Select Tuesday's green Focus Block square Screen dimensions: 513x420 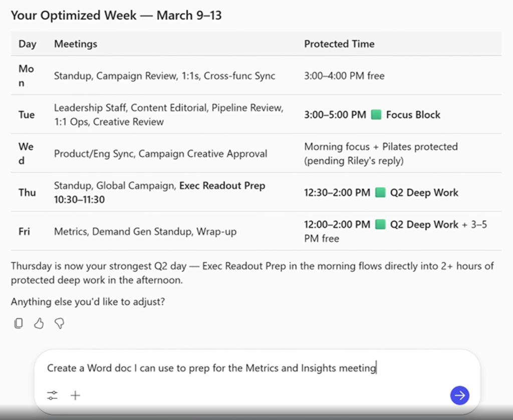click(376, 115)
